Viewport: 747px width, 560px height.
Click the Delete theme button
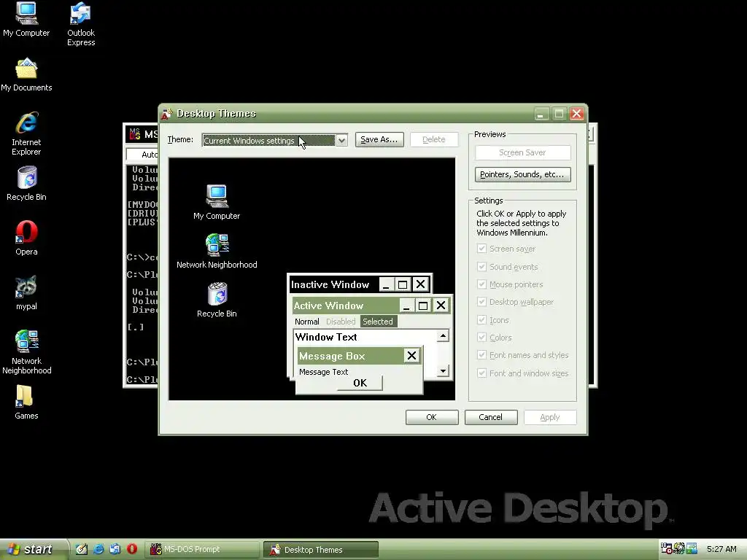click(433, 139)
